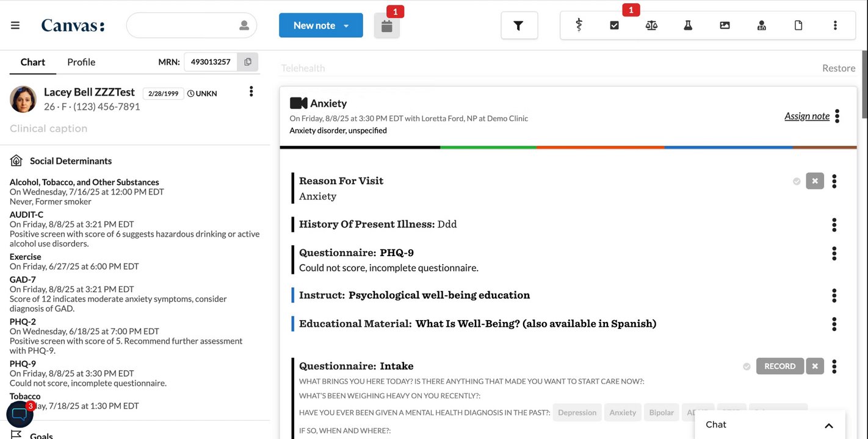Select the Depression diagnosis chip
Viewport: 868px width, 439px height.
577,412
